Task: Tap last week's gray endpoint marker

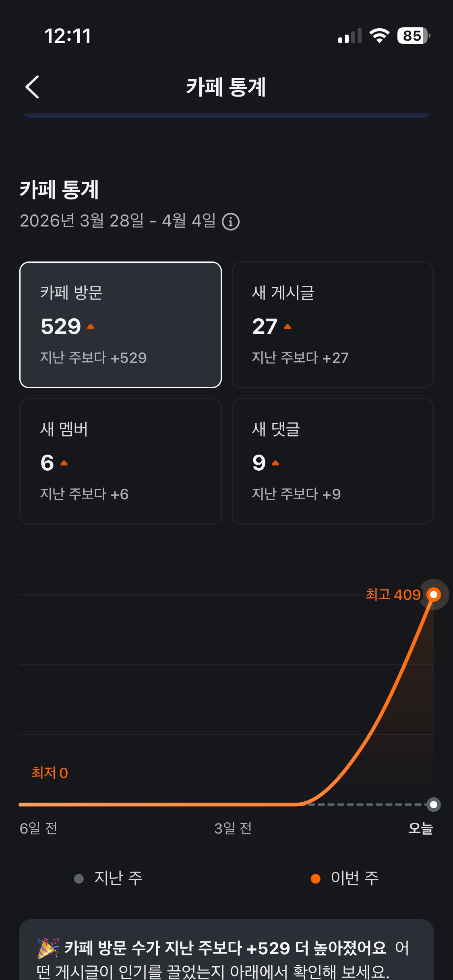Action: coord(434,805)
